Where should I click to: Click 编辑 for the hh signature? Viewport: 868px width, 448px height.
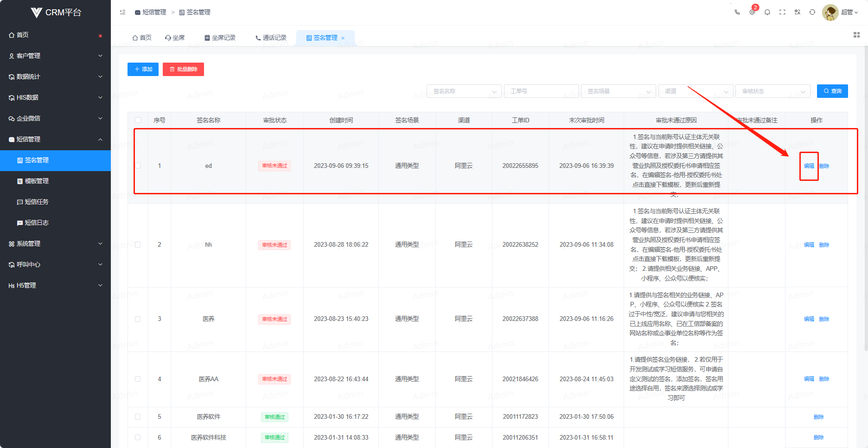tap(809, 245)
